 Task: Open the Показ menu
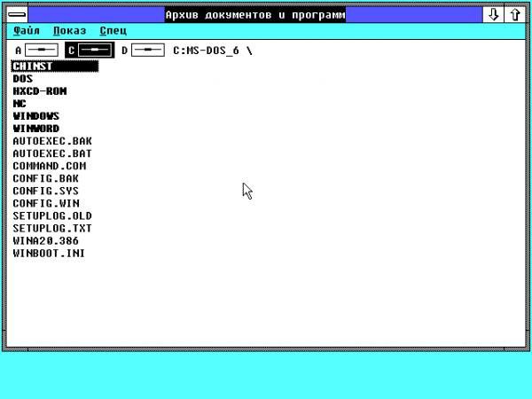(x=68, y=31)
